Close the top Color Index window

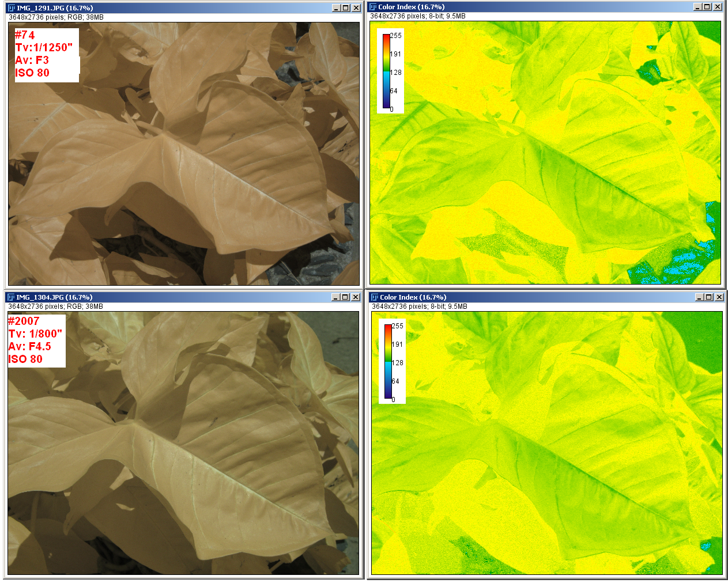click(x=718, y=7)
